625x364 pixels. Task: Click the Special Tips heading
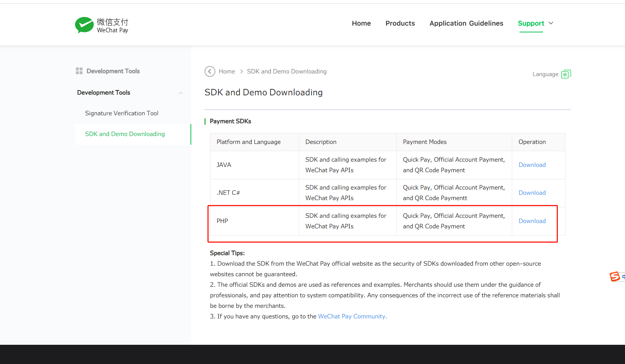(227, 253)
